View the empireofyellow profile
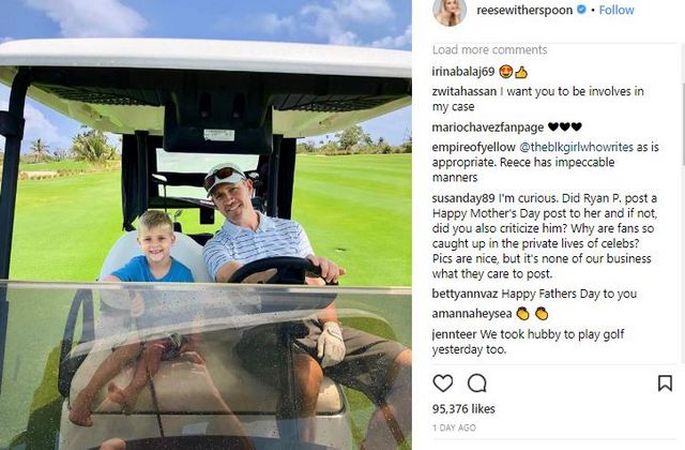The width and height of the screenshot is (685, 450). click(x=474, y=147)
